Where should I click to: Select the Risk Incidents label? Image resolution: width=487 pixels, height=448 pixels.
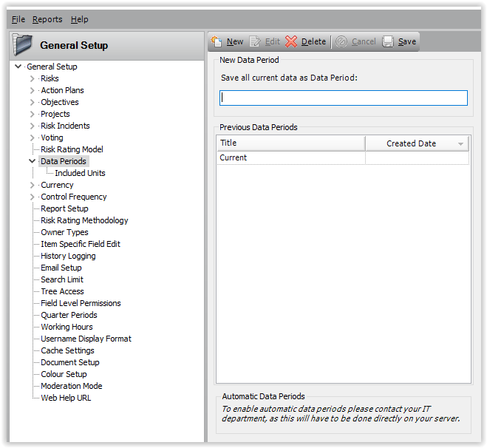click(65, 126)
